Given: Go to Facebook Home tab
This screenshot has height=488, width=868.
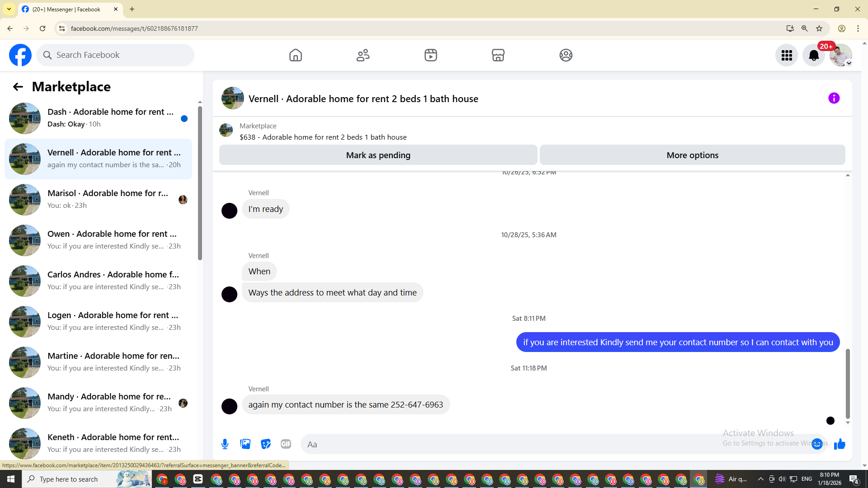Looking at the screenshot, I should [296, 55].
